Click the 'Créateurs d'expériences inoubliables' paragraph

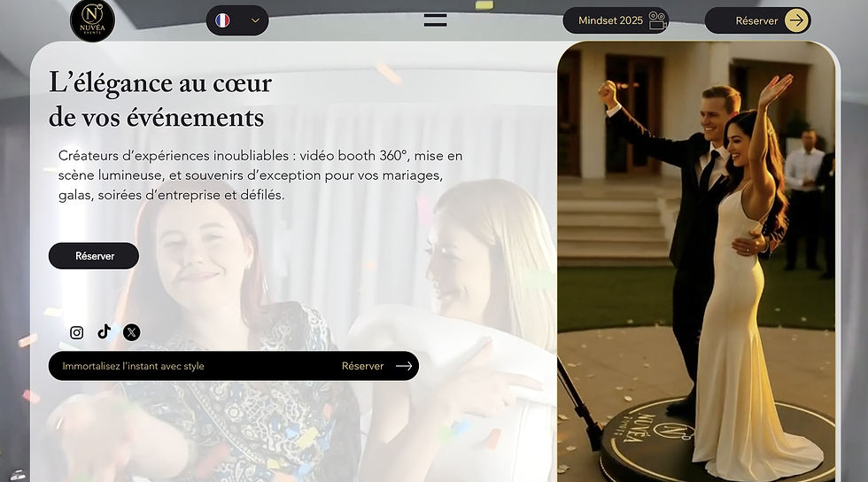260,175
